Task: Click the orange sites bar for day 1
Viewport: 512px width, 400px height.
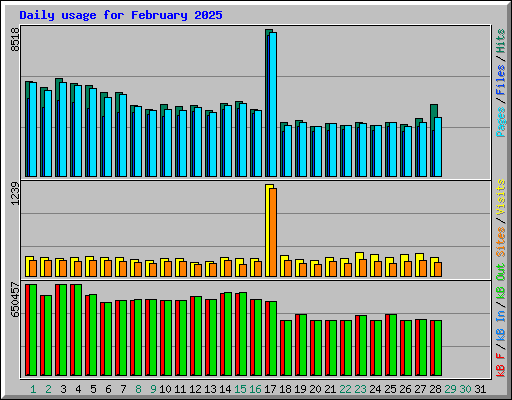Action: click(x=33, y=268)
